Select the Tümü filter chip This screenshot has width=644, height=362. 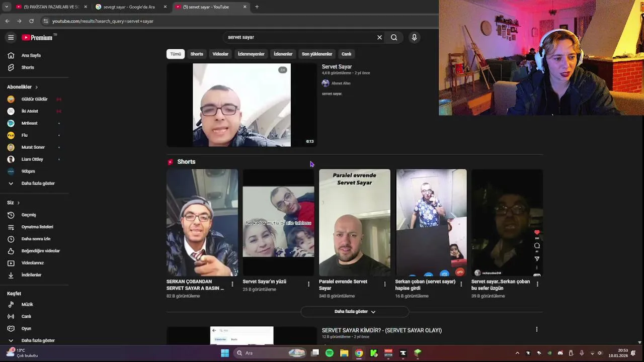tap(176, 54)
